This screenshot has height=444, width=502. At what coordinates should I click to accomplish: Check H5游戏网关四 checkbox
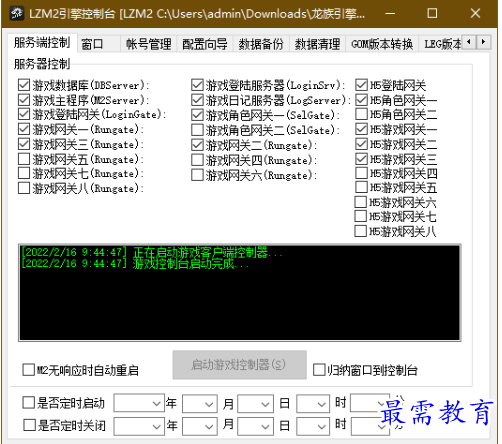click(361, 173)
